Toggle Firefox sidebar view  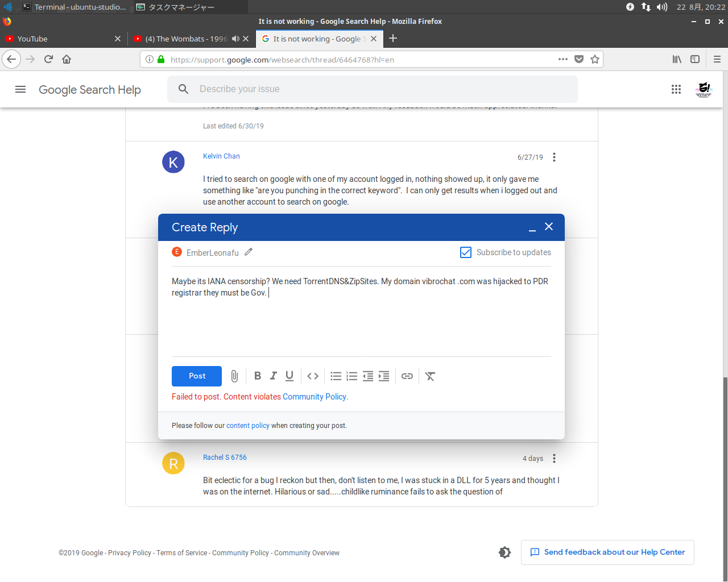695,59
